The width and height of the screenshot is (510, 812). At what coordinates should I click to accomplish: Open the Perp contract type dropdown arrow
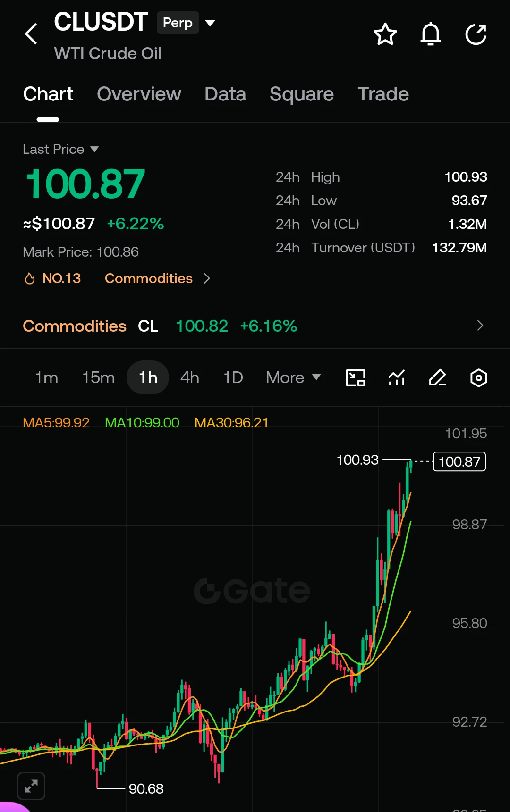tap(211, 23)
